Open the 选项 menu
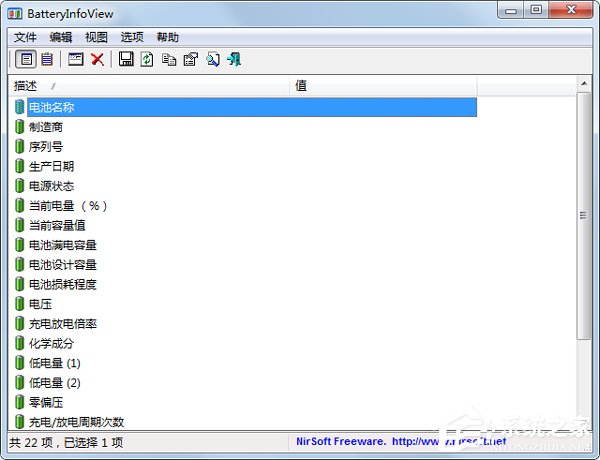The height and width of the screenshot is (460, 600). coord(132,37)
